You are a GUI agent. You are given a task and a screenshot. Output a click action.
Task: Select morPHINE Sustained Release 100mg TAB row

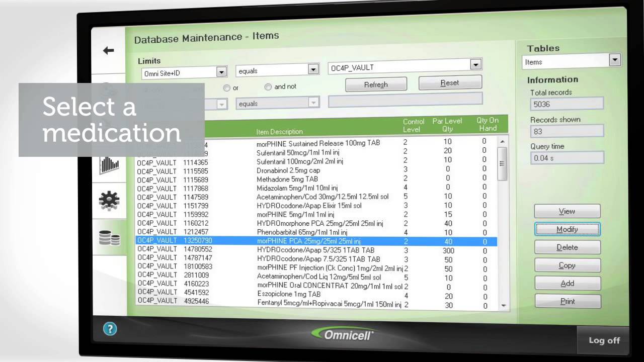316,143
